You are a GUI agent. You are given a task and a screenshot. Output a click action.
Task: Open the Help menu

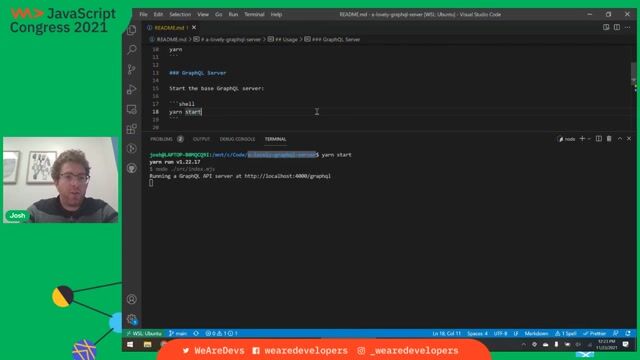point(276,14)
